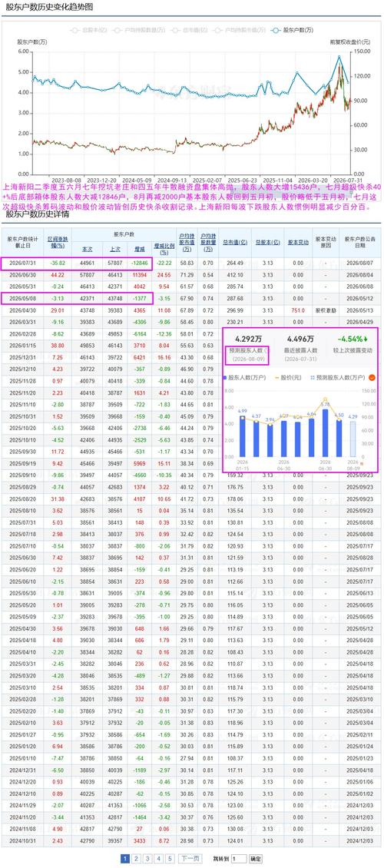384x868 pixels.
Task: Click the 751.0 股本变动 value
Action: click(298, 310)
